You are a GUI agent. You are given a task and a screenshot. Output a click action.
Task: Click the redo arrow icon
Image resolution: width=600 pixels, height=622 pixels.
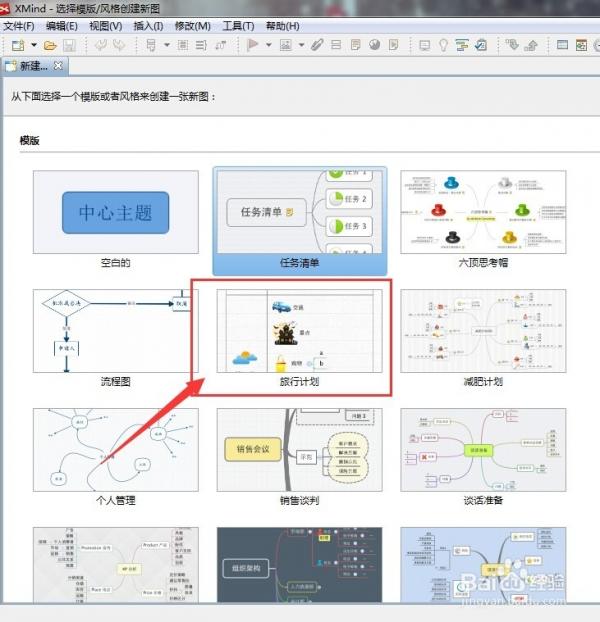coord(119,44)
